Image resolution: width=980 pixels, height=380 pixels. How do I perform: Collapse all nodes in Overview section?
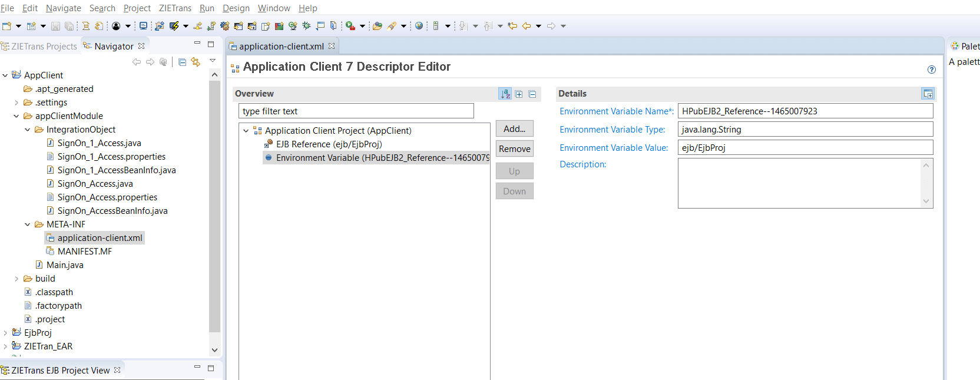(x=532, y=94)
